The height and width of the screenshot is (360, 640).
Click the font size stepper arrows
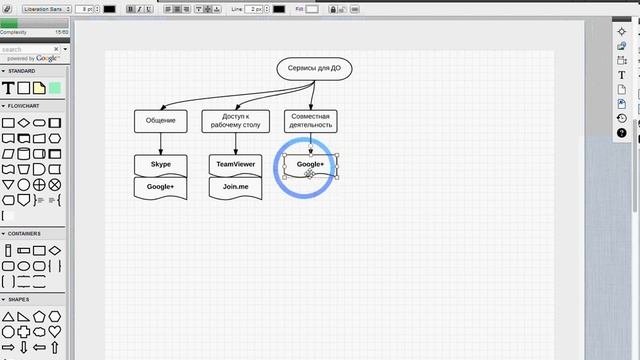[98, 9]
